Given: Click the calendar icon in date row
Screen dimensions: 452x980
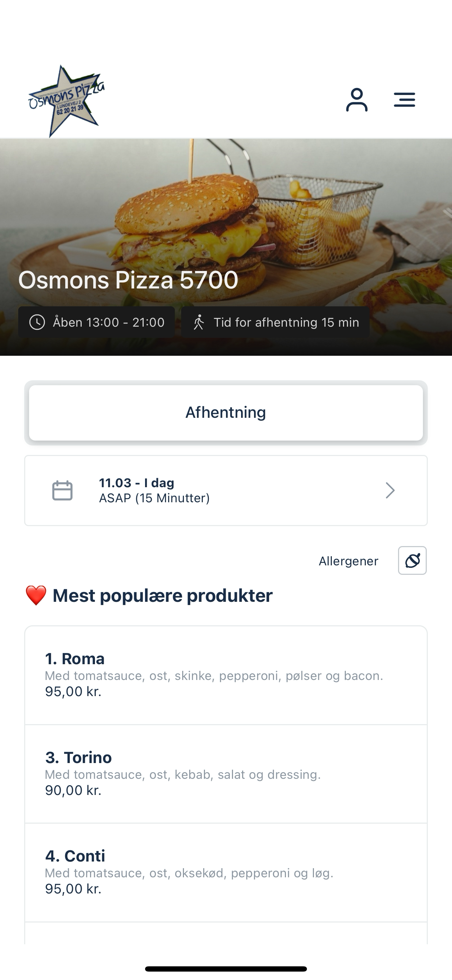Looking at the screenshot, I should [x=62, y=490].
